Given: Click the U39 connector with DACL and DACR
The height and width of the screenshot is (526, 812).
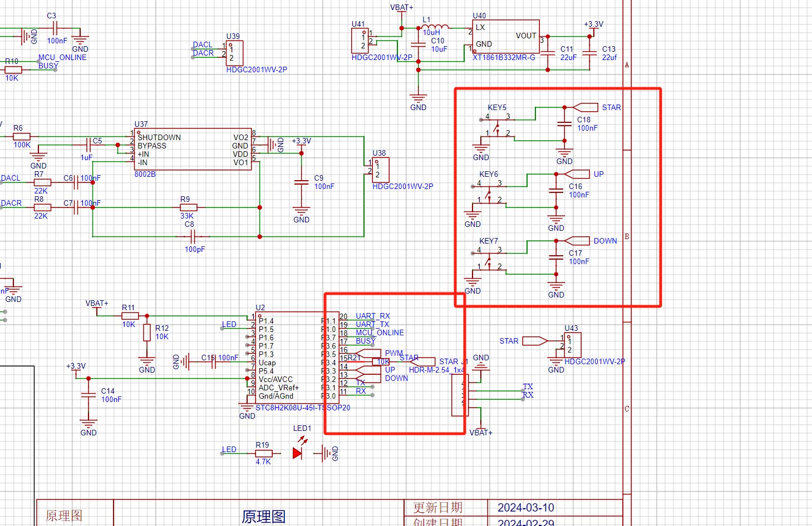Looking at the screenshot, I should coord(234,53).
